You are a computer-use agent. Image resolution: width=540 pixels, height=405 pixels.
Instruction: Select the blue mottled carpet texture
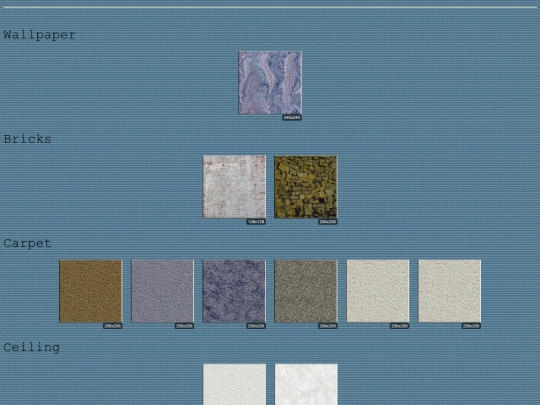[234, 291]
